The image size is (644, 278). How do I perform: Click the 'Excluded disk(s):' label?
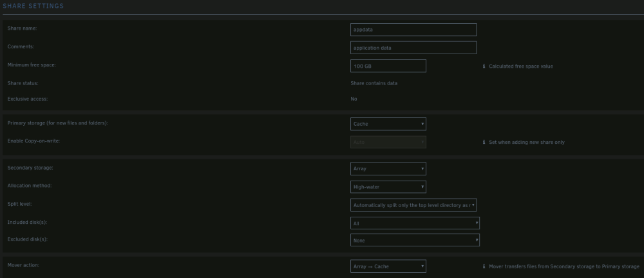click(28, 239)
